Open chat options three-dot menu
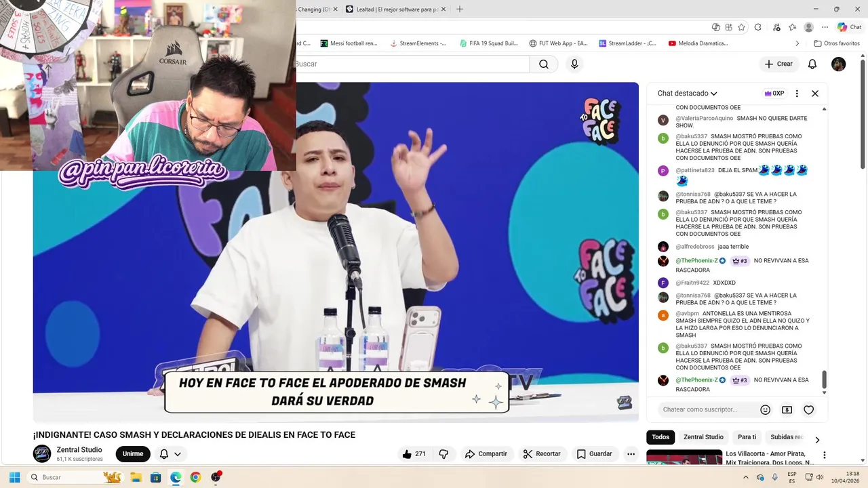 797,94
